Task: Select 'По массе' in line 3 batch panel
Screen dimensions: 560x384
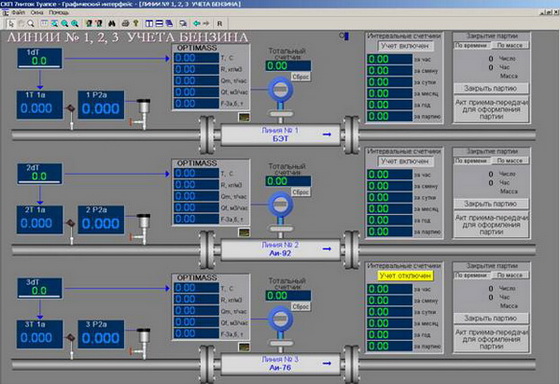Action: [510, 275]
